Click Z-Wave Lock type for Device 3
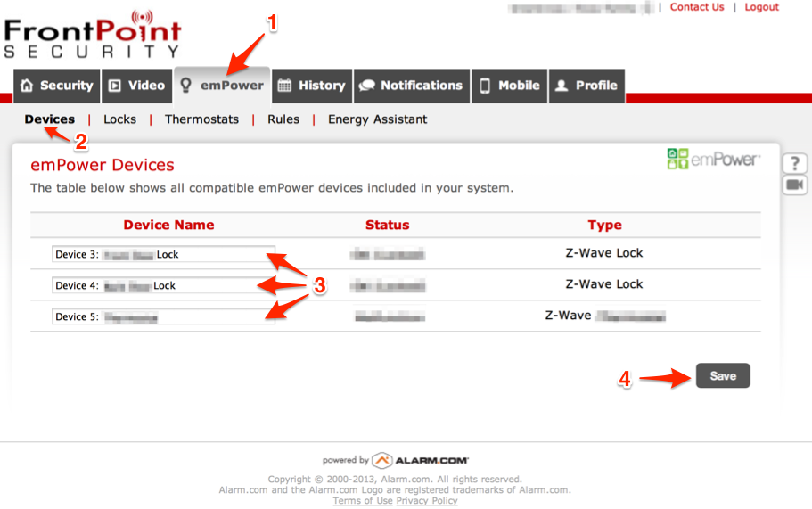This screenshot has width=812, height=509. [603, 253]
